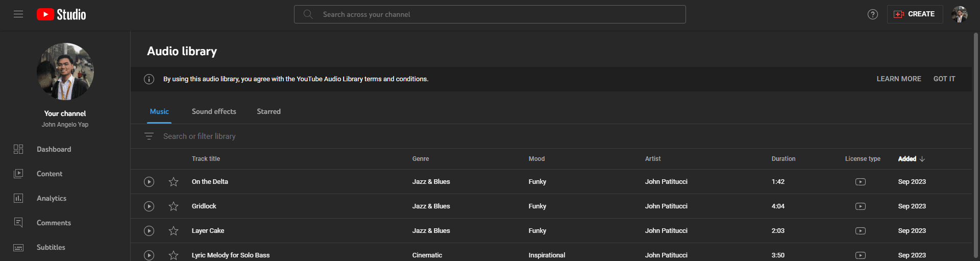Image resolution: width=980 pixels, height=261 pixels.
Task: Open the hamburger navigation menu
Action: [18, 14]
